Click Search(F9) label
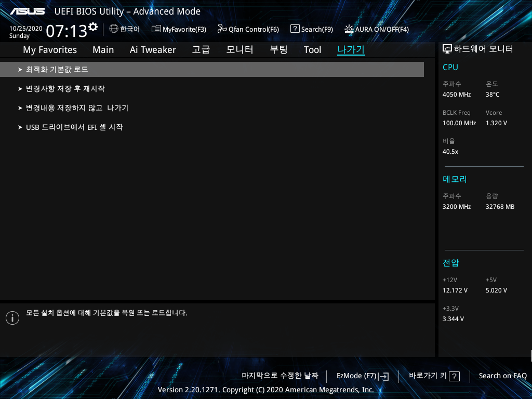This screenshot has width=532, height=399. [317, 30]
